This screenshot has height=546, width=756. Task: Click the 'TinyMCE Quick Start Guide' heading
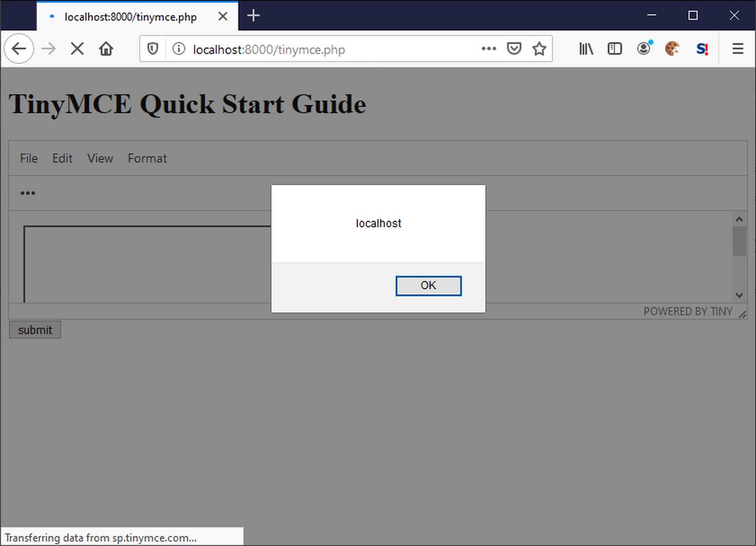tap(188, 104)
